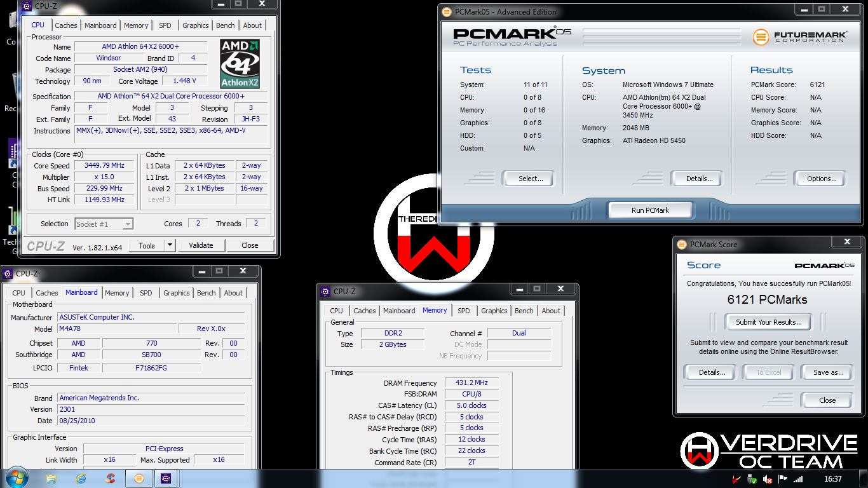This screenshot has height=488, width=868.
Task: Open the Action Center flag tray icon
Action: (783, 480)
